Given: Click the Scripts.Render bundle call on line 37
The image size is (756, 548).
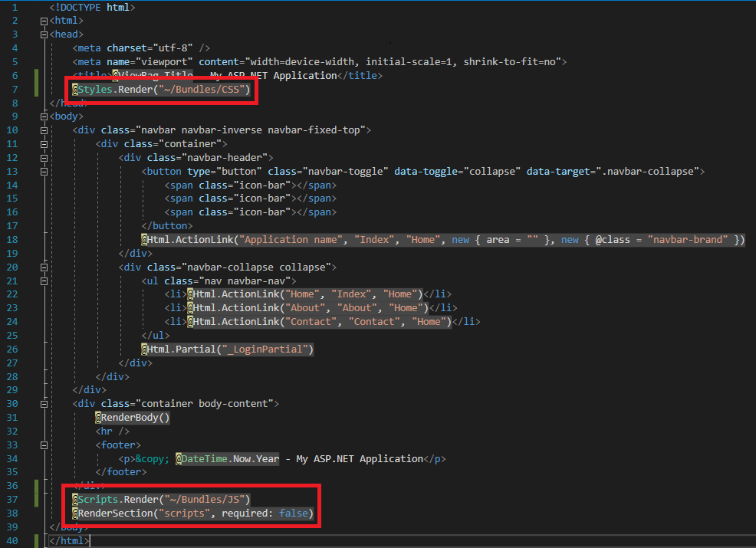Looking at the screenshot, I should 161,498.
